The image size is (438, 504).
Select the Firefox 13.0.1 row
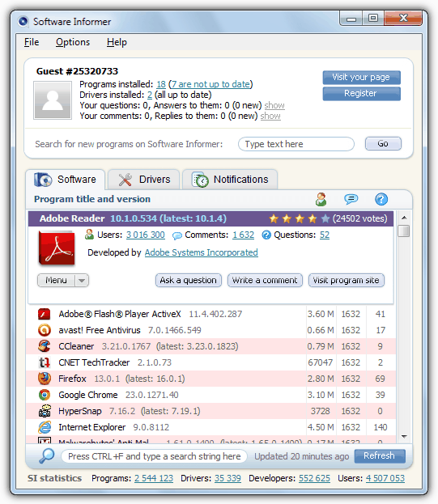211,379
